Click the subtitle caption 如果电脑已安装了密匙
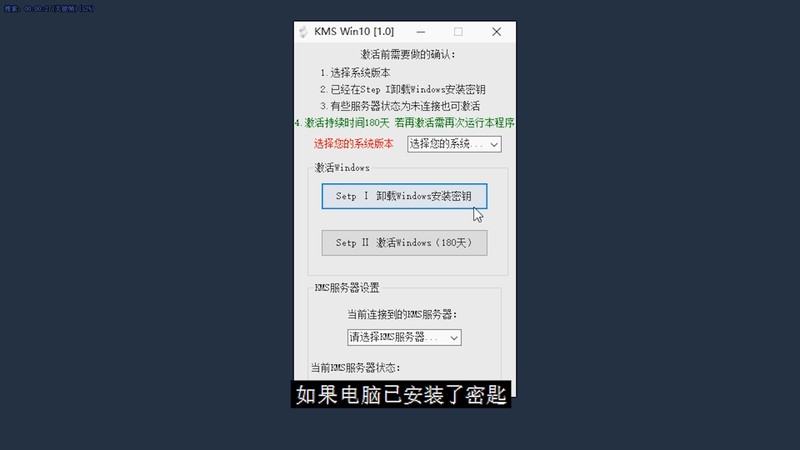The width and height of the screenshot is (800, 450). coord(401,394)
